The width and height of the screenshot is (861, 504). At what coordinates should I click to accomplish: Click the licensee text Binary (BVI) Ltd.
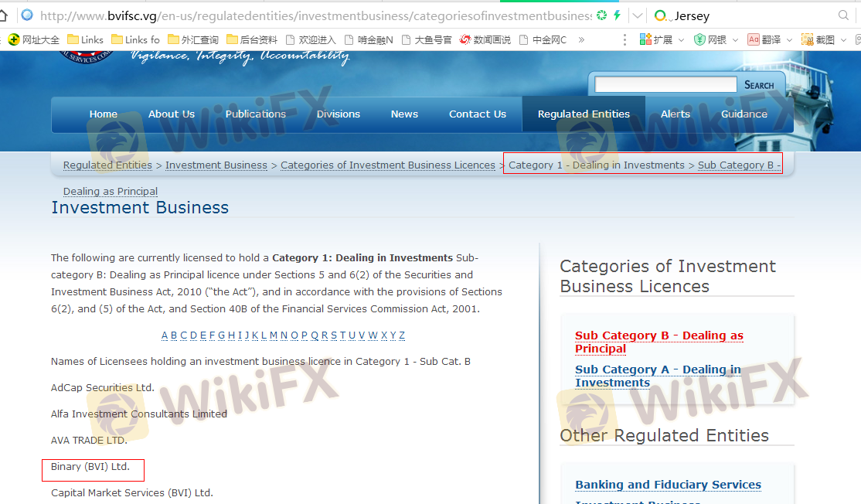90,467
